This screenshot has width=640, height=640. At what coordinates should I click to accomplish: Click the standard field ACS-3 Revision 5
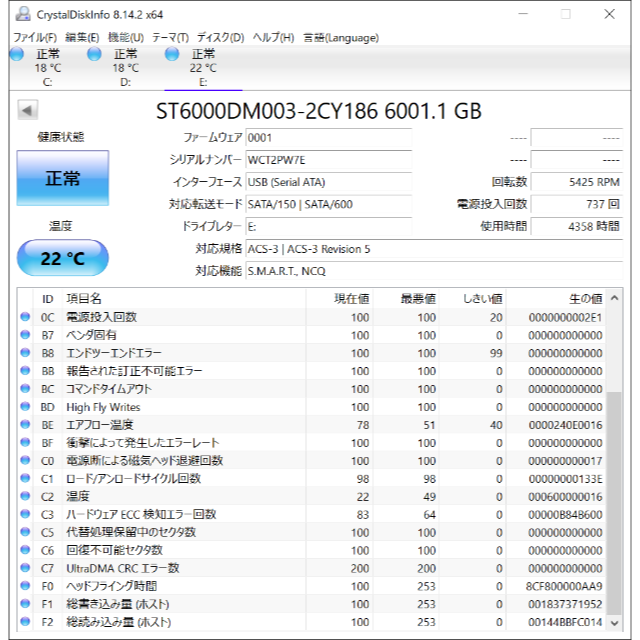tap(434, 249)
